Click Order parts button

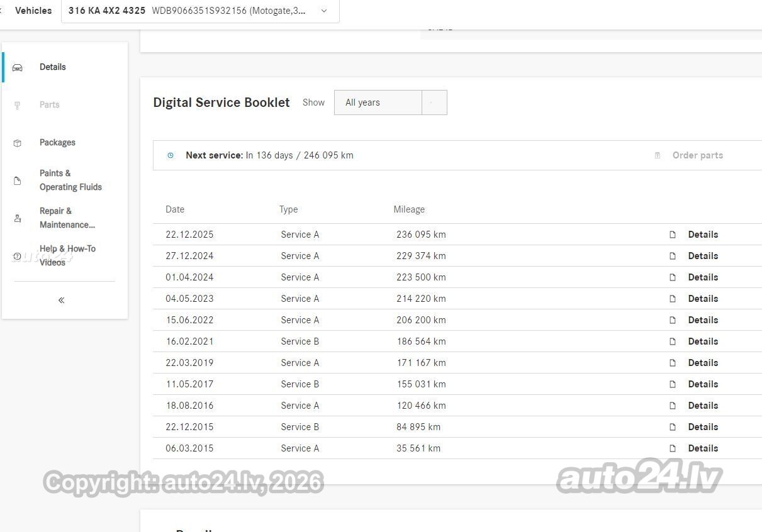(697, 155)
